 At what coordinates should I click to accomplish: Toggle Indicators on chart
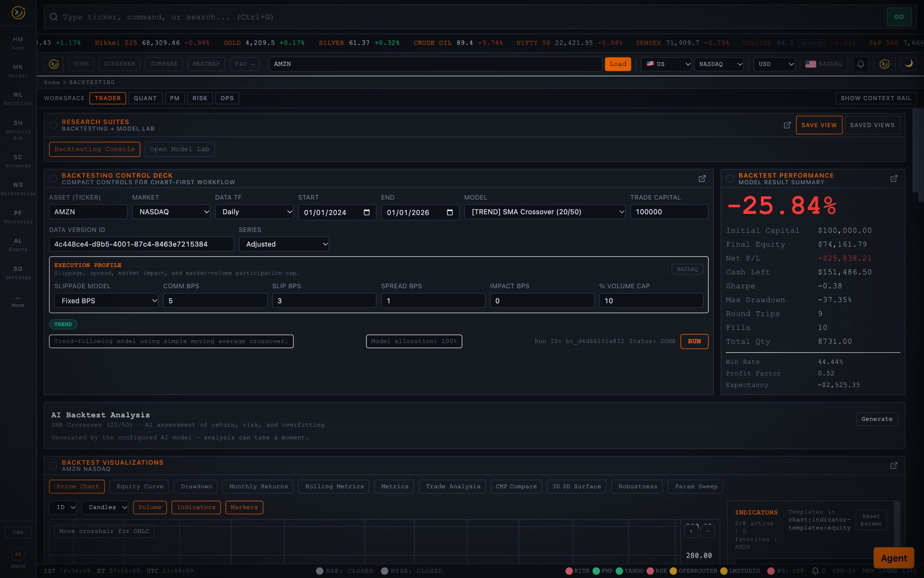click(x=196, y=507)
